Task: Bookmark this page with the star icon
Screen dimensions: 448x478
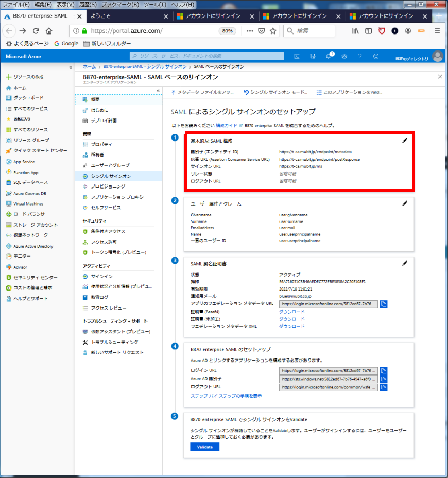Action: click(273, 31)
